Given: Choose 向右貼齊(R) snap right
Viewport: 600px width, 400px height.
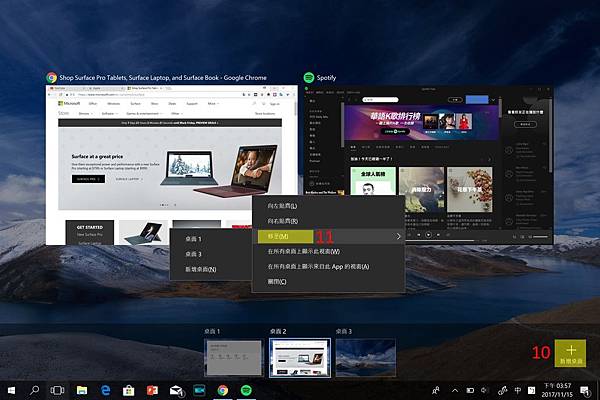Looking at the screenshot, I should tap(328, 221).
